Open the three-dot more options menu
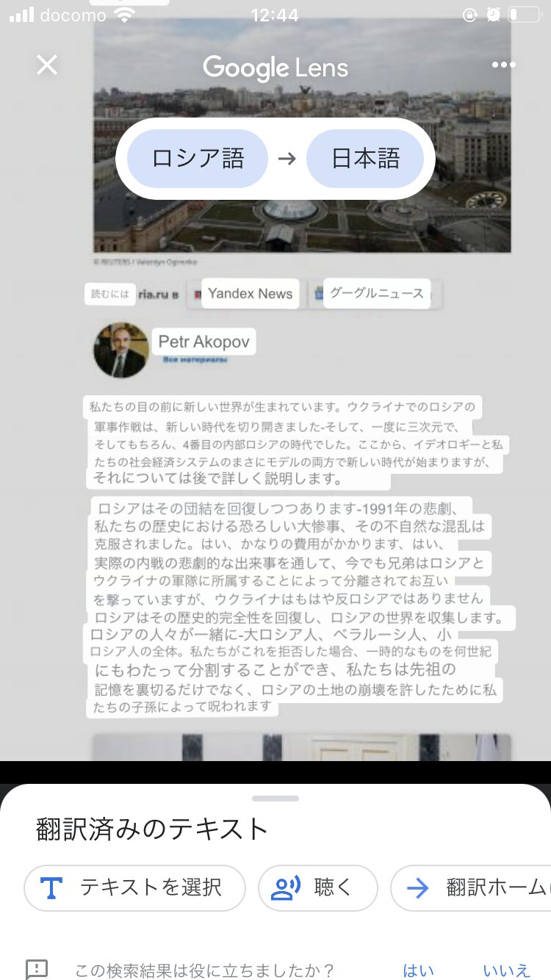551x980 pixels. tap(503, 65)
